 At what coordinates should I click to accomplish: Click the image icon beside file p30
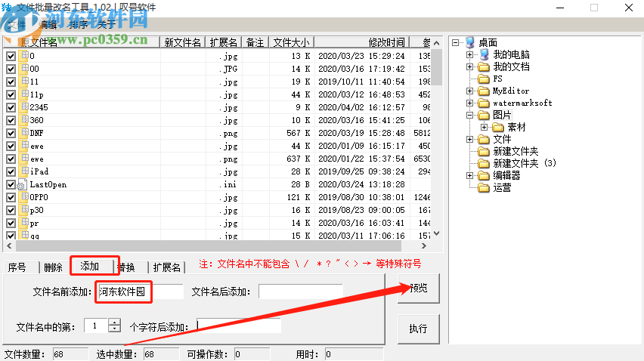24,210
